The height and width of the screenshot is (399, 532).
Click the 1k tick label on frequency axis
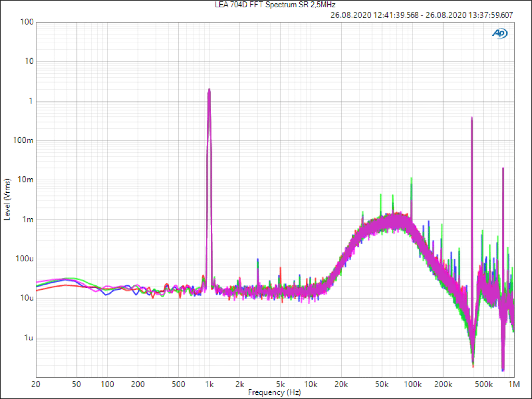point(209,384)
